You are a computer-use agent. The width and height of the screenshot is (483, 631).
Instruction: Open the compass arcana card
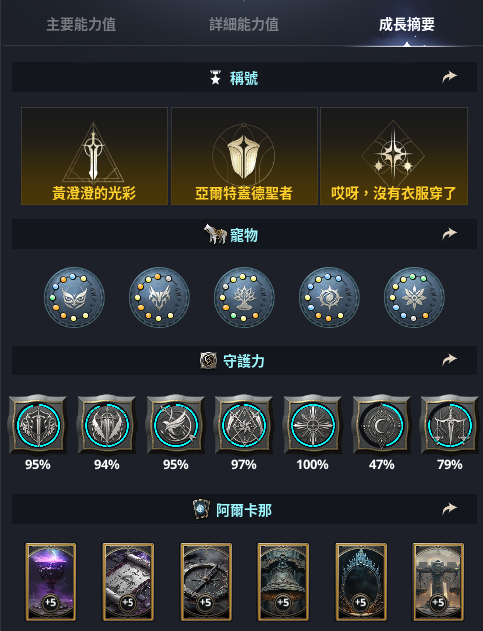(206, 582)
